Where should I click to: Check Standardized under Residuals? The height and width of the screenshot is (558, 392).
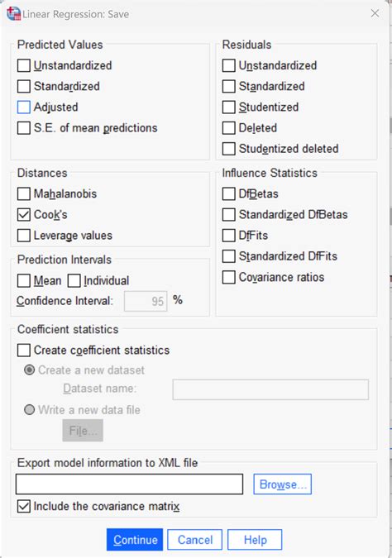click(228, 86)
